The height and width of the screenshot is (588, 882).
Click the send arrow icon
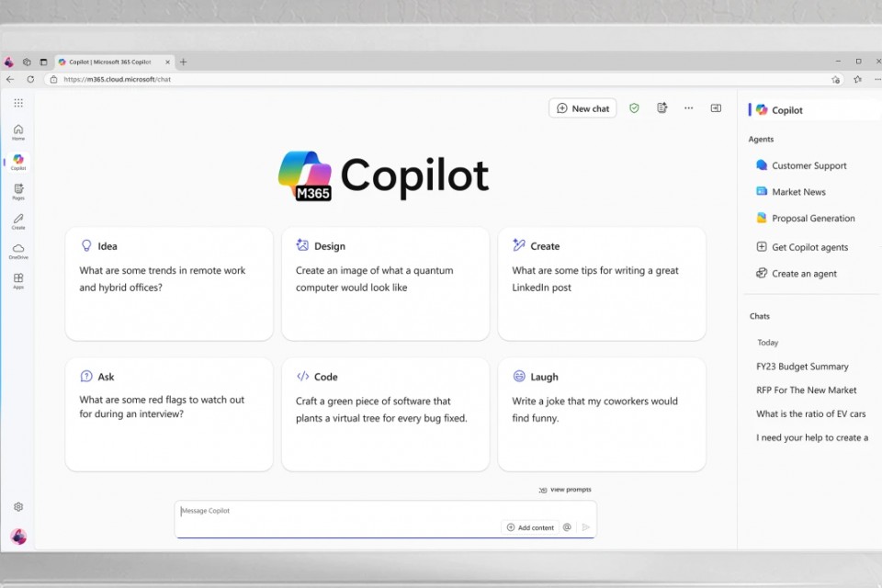pyautogui.click(x=585, y=527)
